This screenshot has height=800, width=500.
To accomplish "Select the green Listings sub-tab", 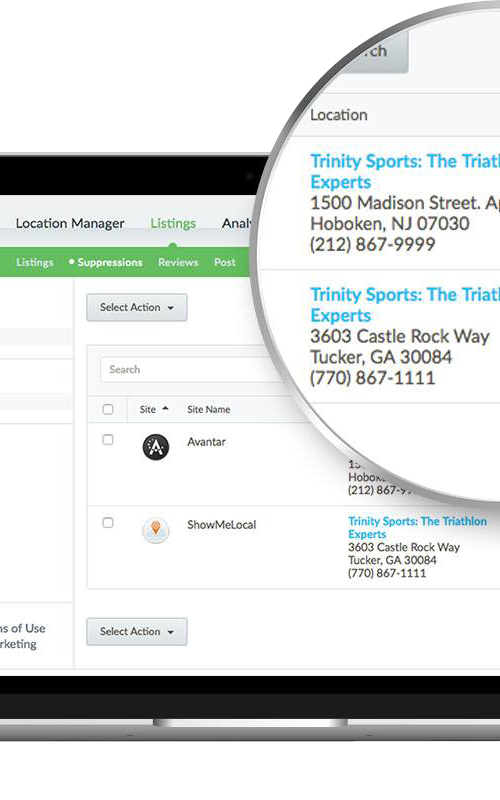I will click(x=35, y=262).
